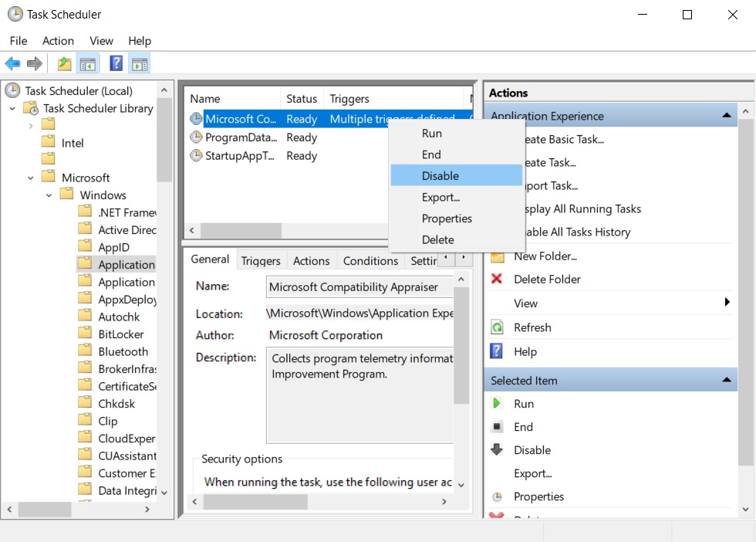Viewport: 756px width, 542px height.
Task: Click the Task Scheduler (Local) root node
Action: pyautogui.click(x=79, y=91)
